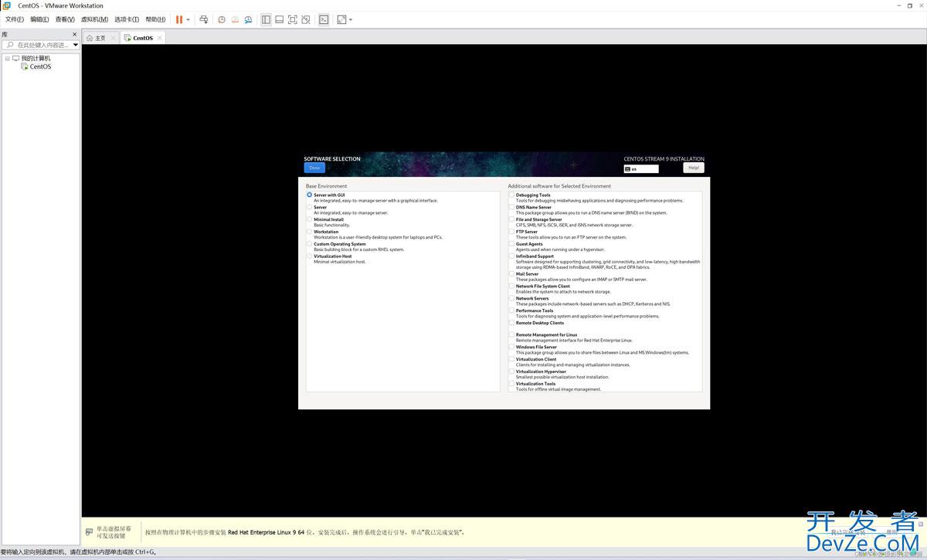Select the Minimal Install radio button
Viewport: 927px width, 560px height.
pos(310,219)
